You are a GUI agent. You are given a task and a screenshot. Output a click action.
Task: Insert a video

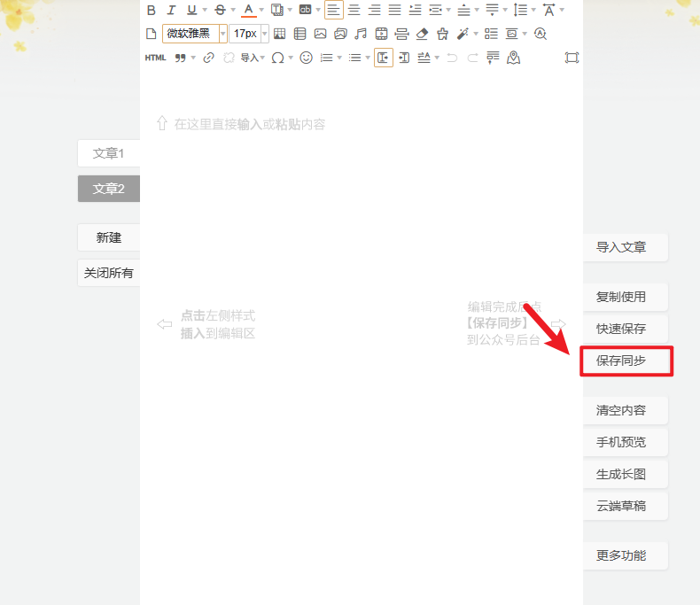click(381, 34)
